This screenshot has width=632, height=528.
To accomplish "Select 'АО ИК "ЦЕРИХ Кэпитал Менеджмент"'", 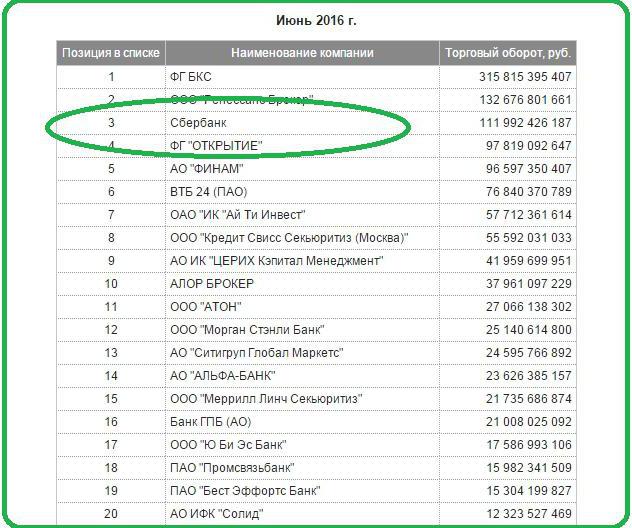I will click(x=277, y=261).
